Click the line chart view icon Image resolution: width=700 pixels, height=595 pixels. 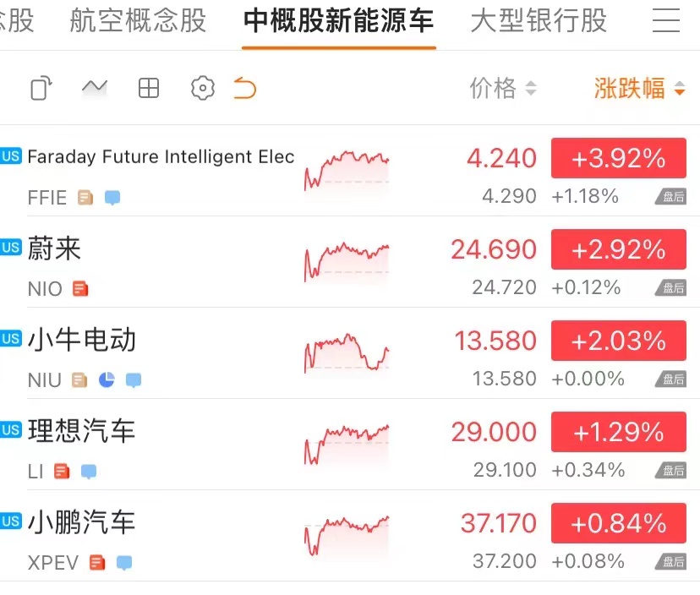click(95, 87)
